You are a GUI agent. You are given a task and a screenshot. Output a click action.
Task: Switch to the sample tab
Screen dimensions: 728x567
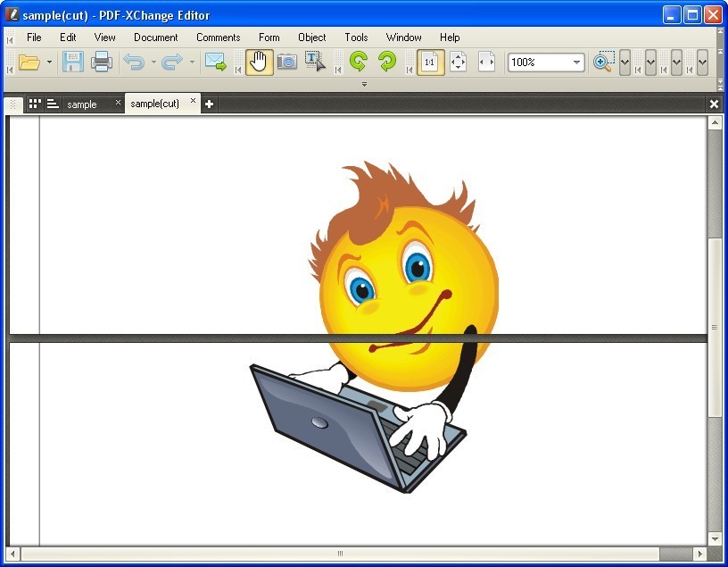[85, 104]
